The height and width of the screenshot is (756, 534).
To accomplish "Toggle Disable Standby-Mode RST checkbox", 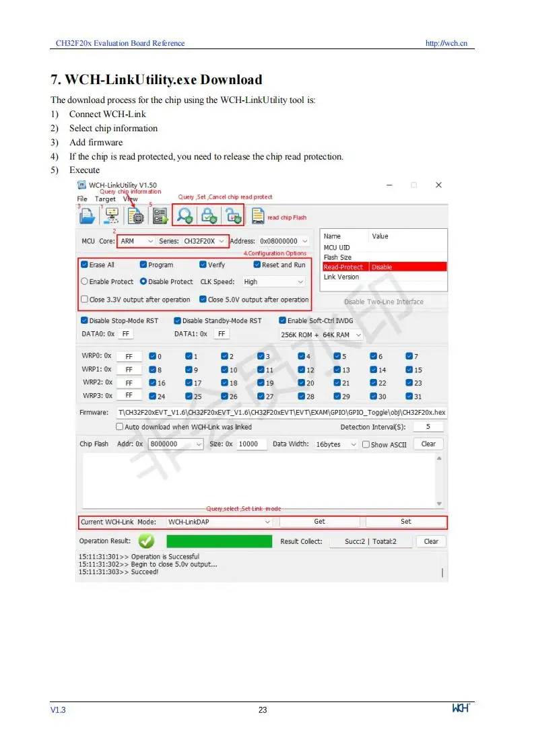I will pos(178,320).
